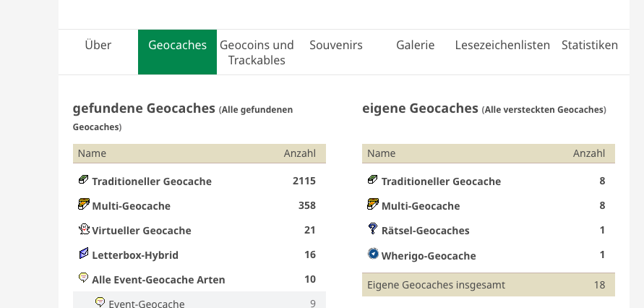Open the Lesezeichenlisten tab
644x308 pixels.
point(502,45)
